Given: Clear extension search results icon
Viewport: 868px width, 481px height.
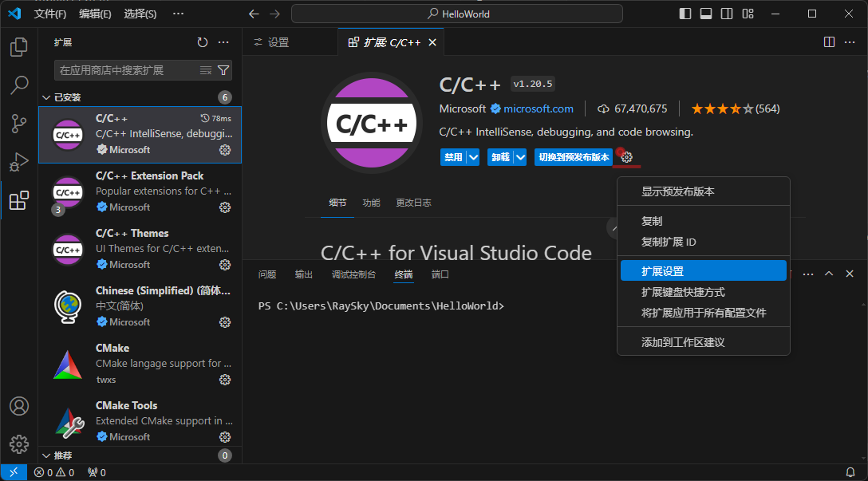Looking at the screenshot, I should (205, 70).
